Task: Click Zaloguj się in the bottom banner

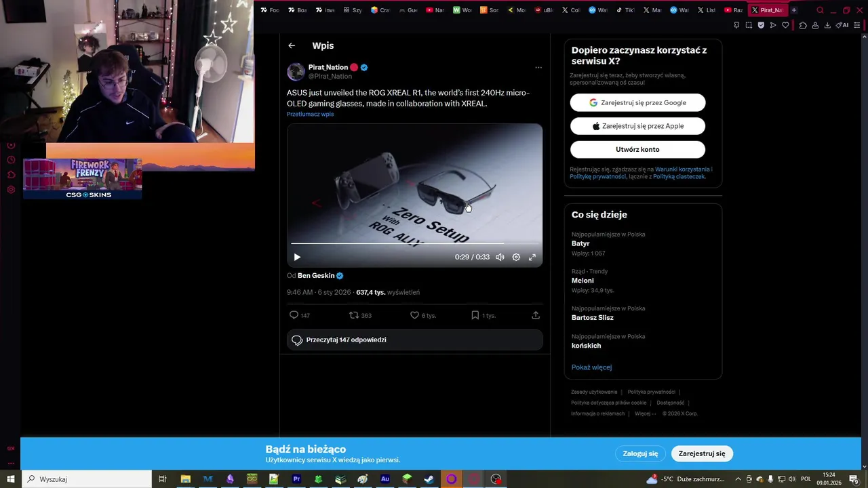Action: 640,453
